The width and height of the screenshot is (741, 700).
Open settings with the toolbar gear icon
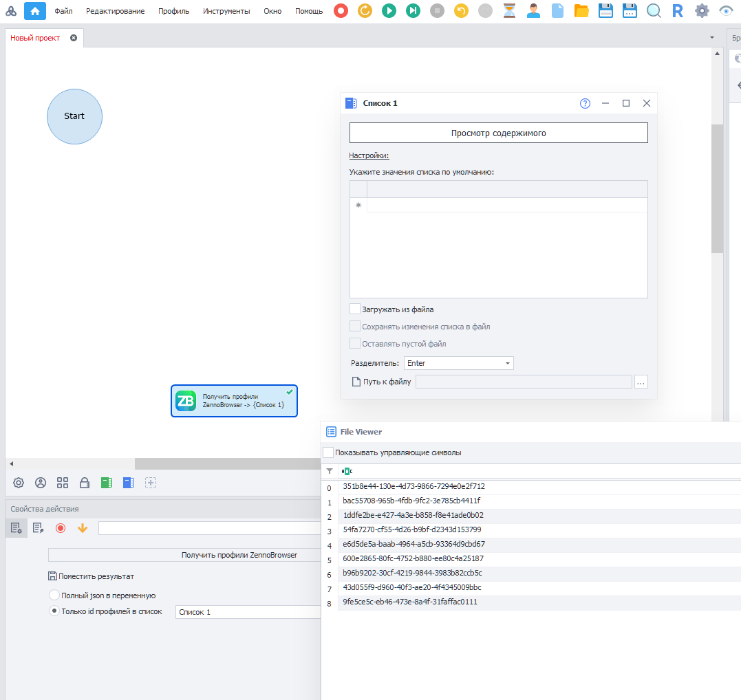(702, 11)
